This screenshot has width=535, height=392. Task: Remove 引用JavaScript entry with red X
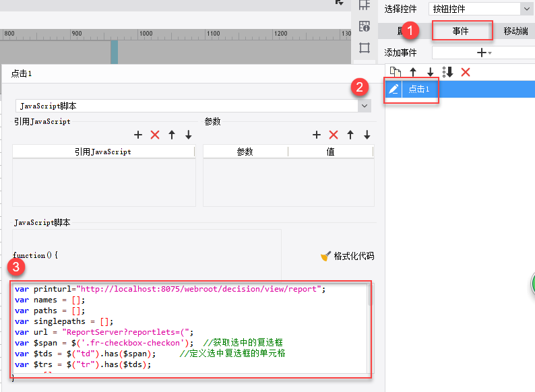[155, 135]
